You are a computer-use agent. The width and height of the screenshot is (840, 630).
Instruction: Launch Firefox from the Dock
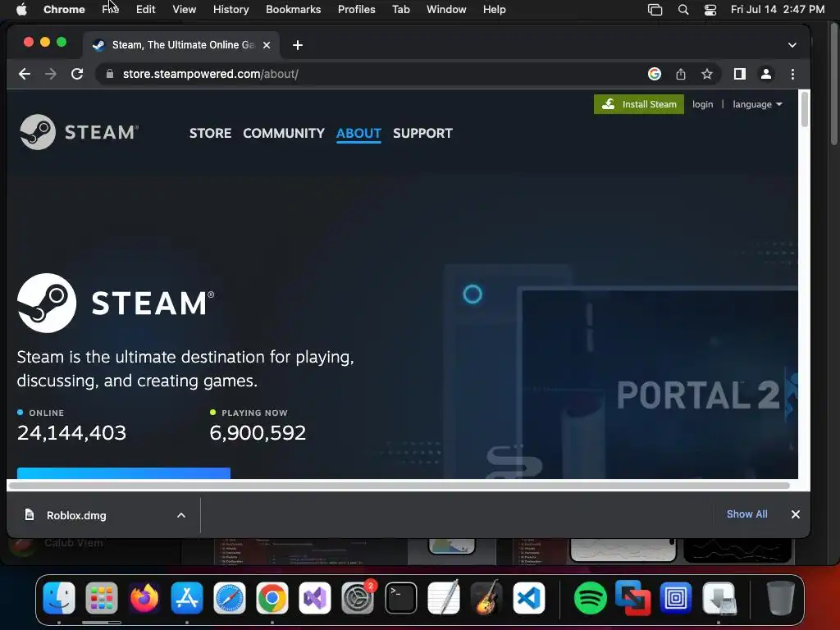tap(144, 598)
